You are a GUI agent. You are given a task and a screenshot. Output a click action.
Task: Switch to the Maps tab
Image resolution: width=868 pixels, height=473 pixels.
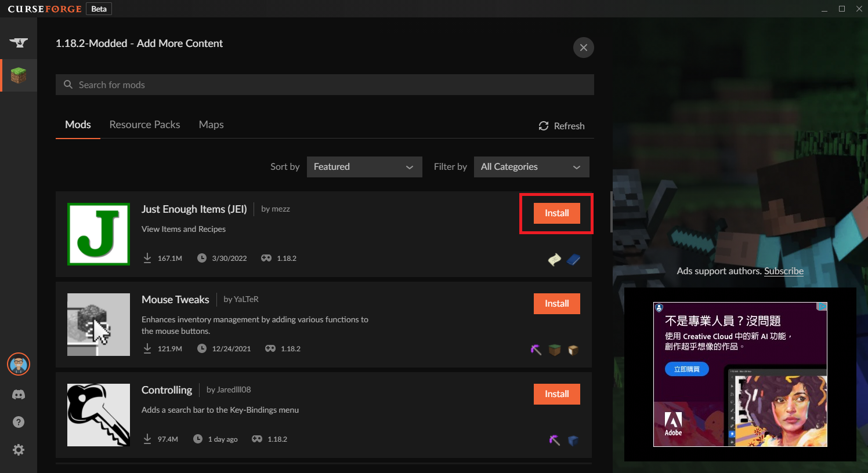click(211, 125)
